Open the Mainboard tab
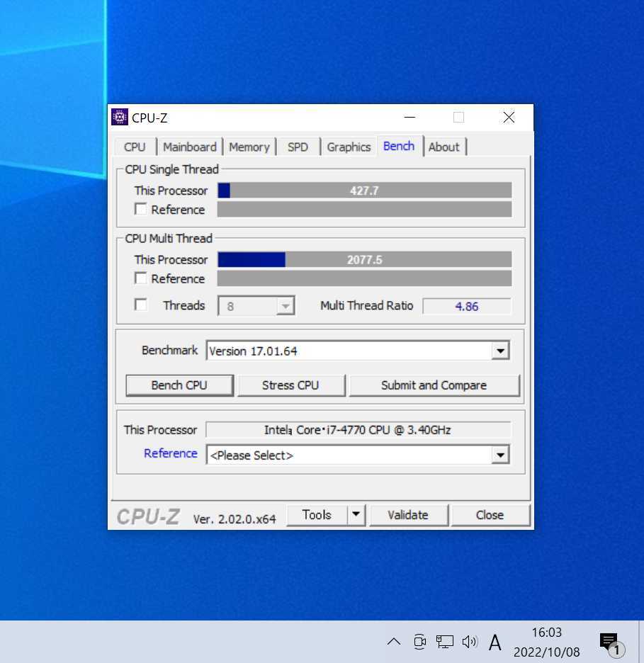Viewport: 644px width, 663px height. pyautogui.click(x=189, y=147)
